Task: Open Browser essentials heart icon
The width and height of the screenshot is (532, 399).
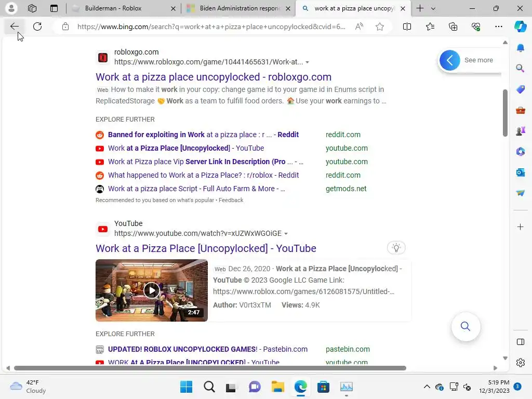Action: coord(476,26)
